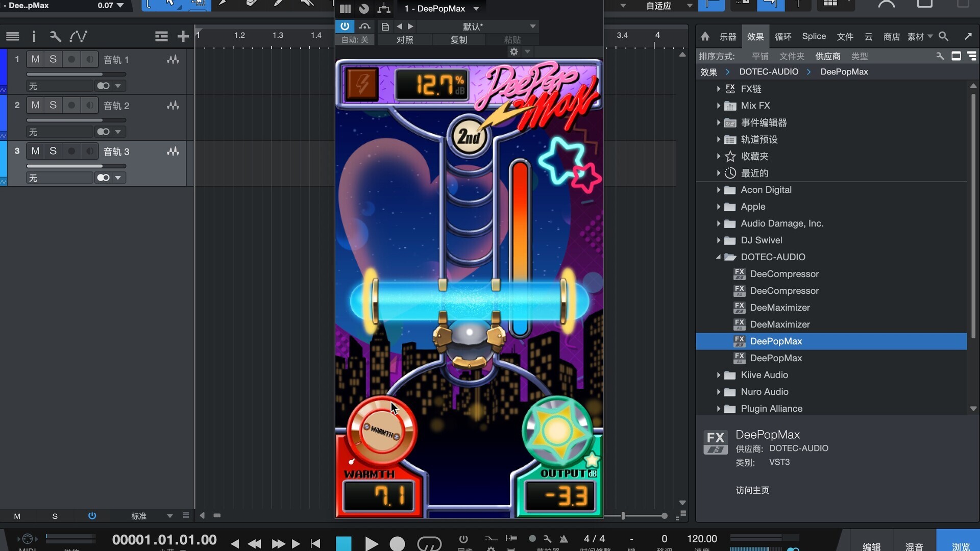Load the next plugin preset
The image size is (980, 551).
click(x=410, y=27)
